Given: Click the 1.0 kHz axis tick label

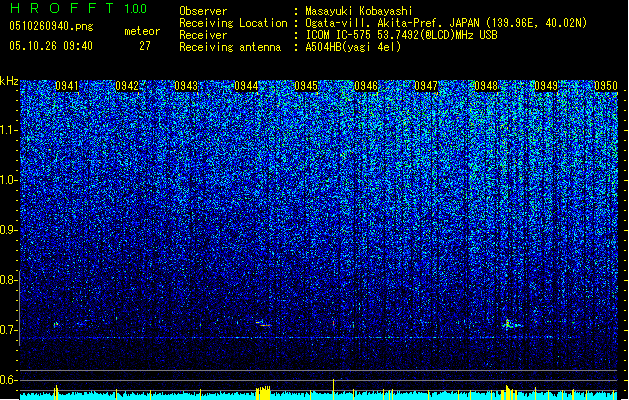Looking at the screenshot, I should tap(9, 181).
